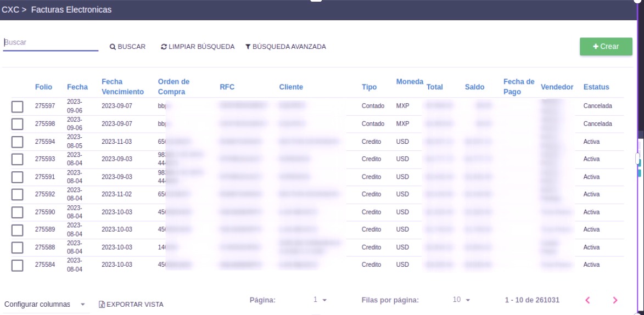Go to previous page arrow

pyautogui.click(x=588, y=300)
